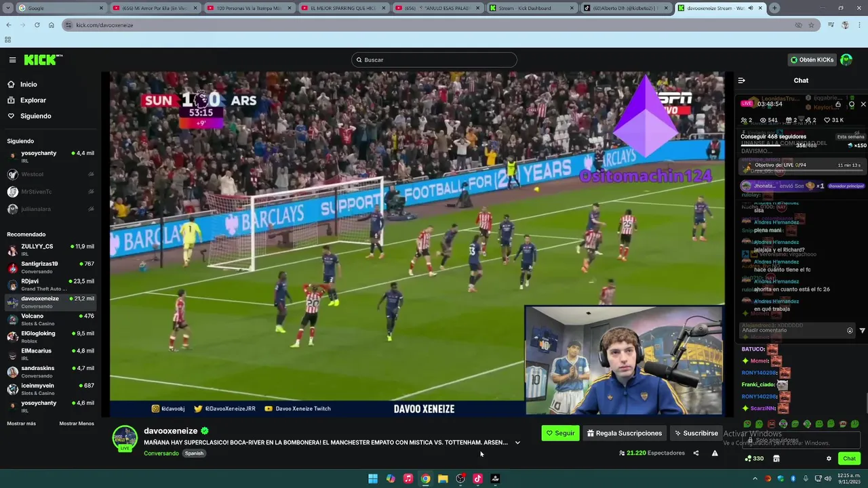Open offline channel julianaiara

(x=51, y=209)
